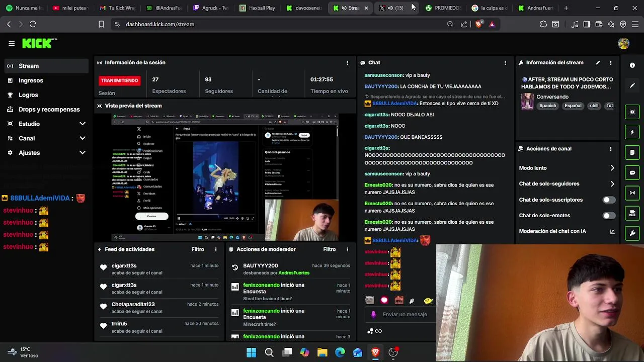Click the Brave browser icon in taskbar
Image resolution: width=644 pixels, height=362 pixels.
tap(375, 352)
